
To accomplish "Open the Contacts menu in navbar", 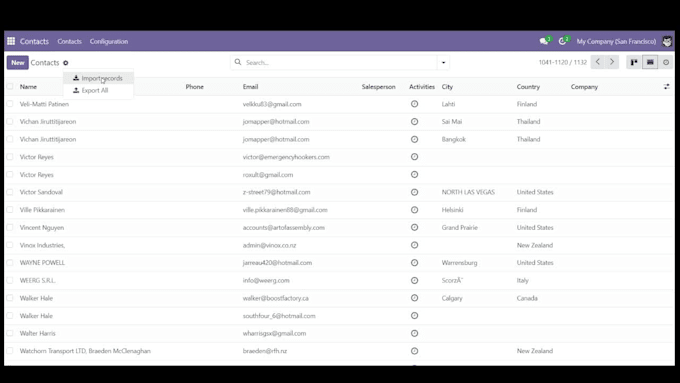I will pos(69,42).
